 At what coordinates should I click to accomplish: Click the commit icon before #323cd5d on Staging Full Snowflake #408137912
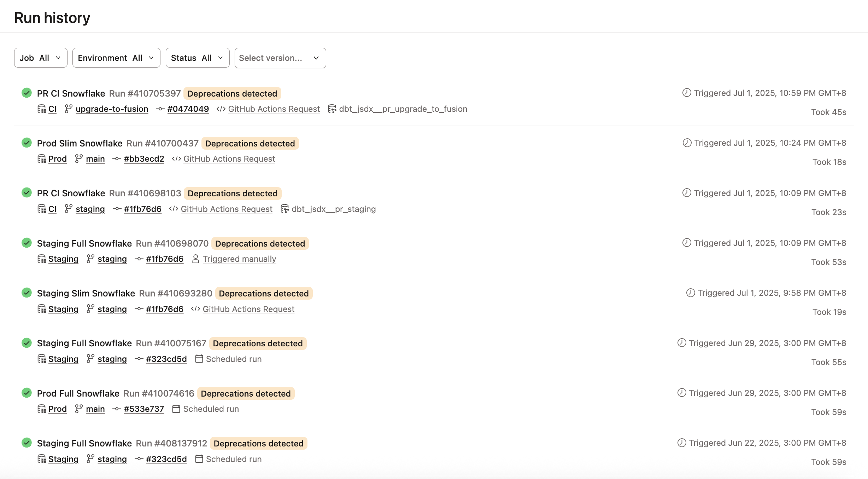[139, 459]
